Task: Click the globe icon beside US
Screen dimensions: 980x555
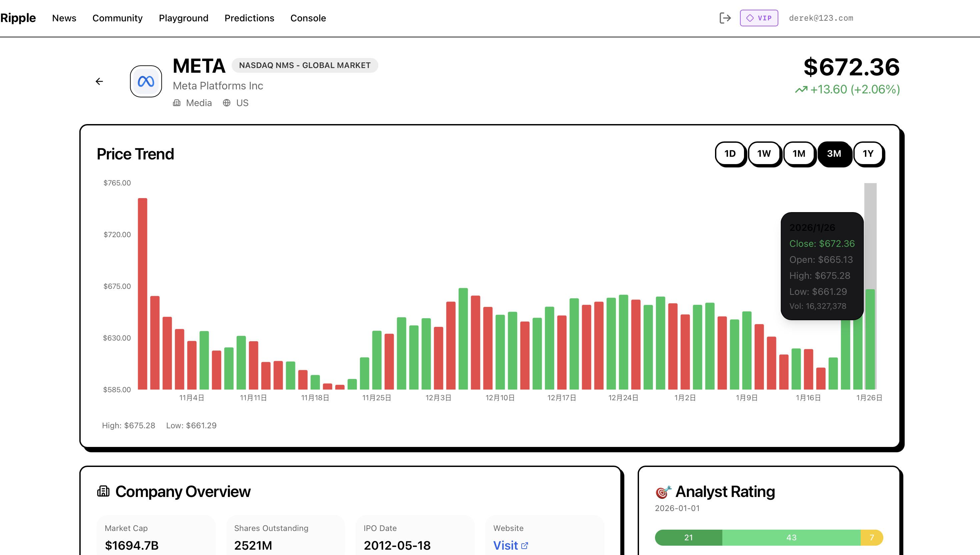Action: click(x=227, y=103)
